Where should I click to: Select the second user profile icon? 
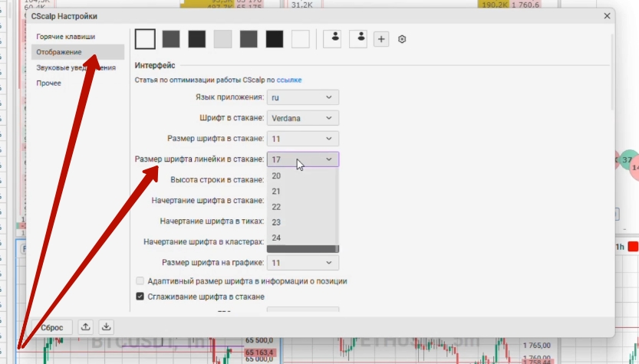(x=358, y=39)
